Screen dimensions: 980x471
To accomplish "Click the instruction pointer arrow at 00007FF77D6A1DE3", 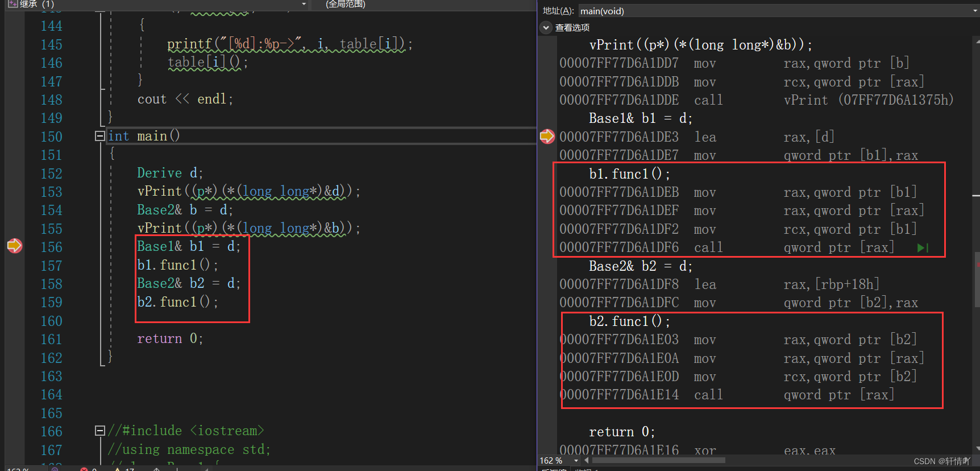I will (547, 137).
